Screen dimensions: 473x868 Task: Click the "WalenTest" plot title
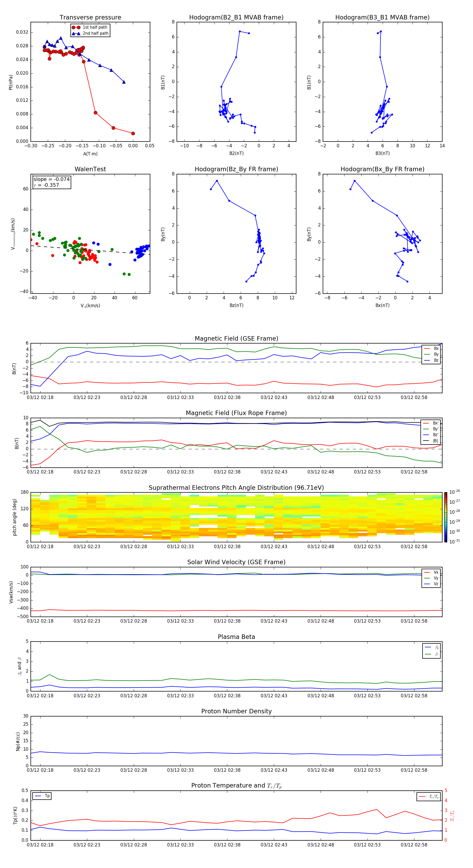click(90, 169)
